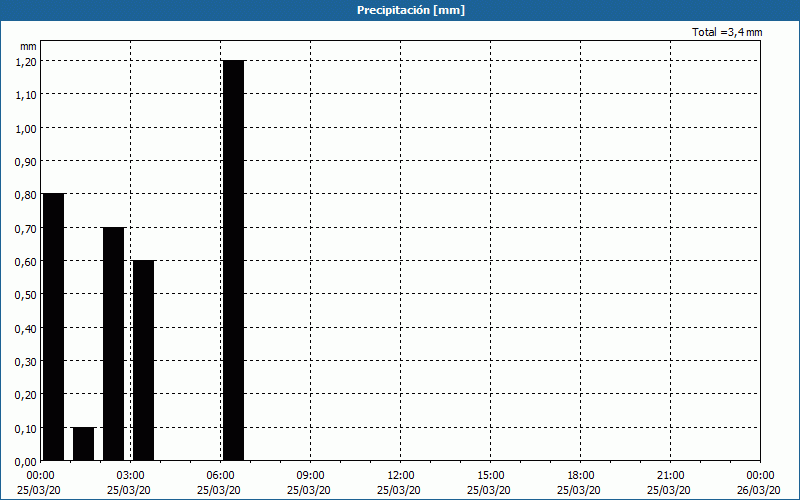The height and width of the screenshot is (500, 800).
Task: Click the mm unit label above the axis
Action: pos(29,46)
